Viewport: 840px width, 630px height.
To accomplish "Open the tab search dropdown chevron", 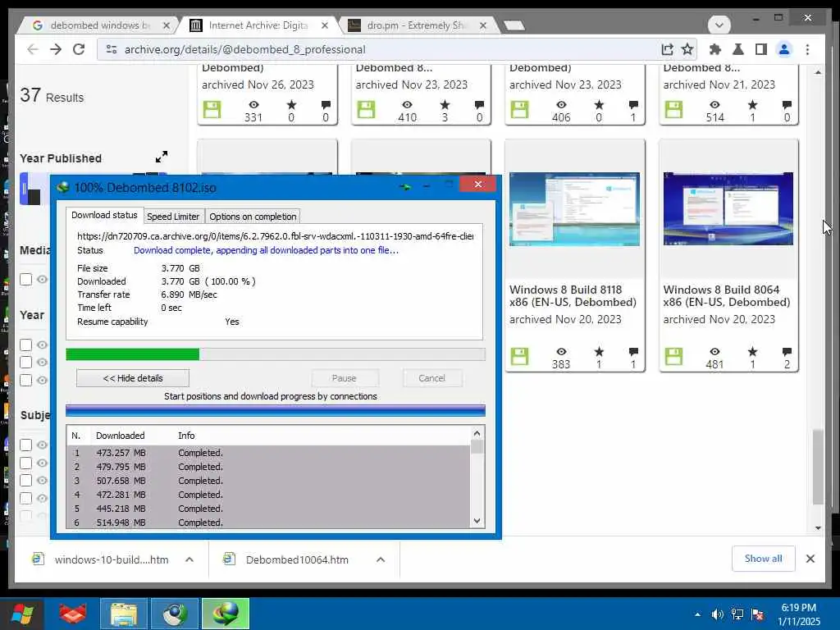I will pos(719,25).
